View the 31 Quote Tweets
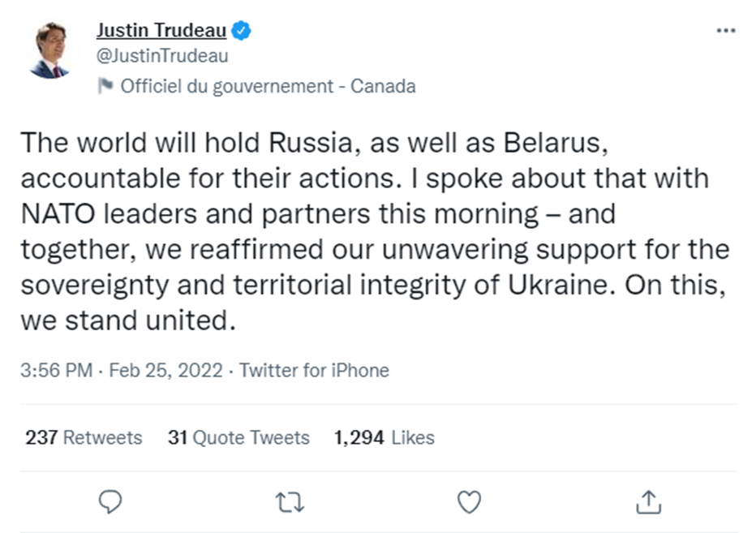The height and width of the screenshot is (533, 756). [238, 437]
